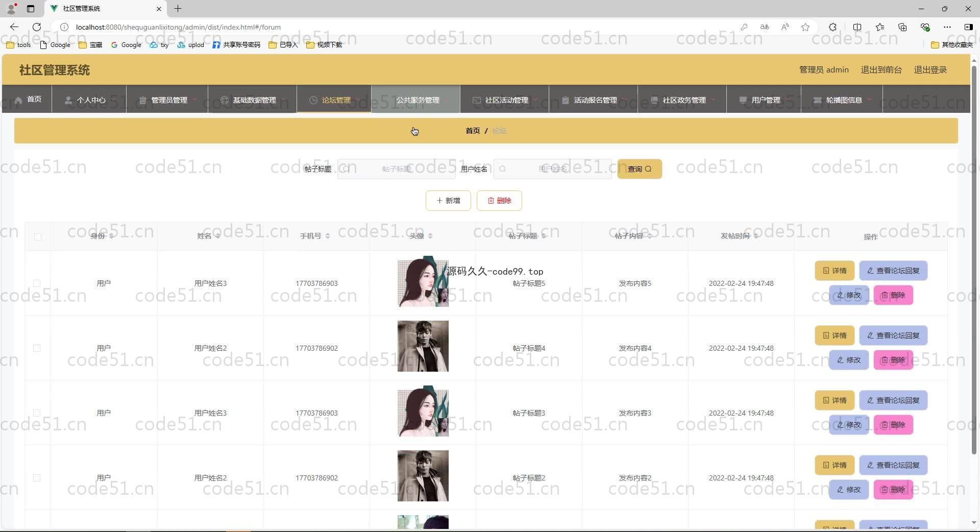Open 其他收藏夹 bookmarks folder
The height and width of the screenshot is (532, 980).
coord(952,45)
